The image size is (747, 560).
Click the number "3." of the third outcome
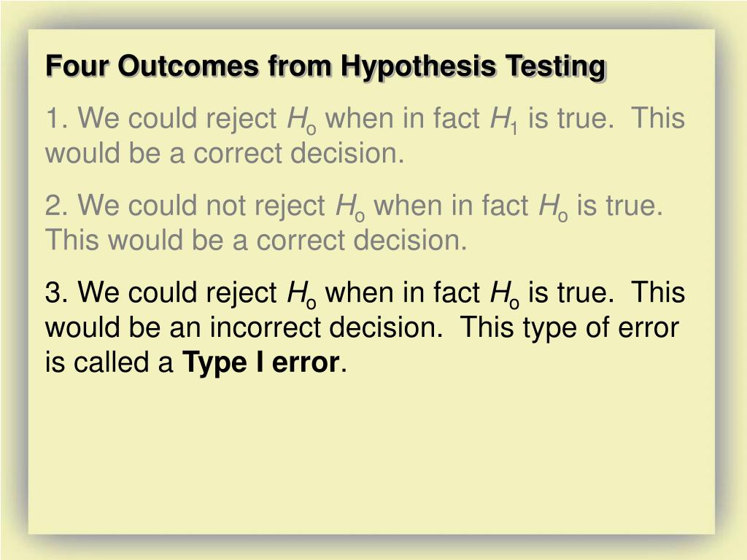coord(57,292)
